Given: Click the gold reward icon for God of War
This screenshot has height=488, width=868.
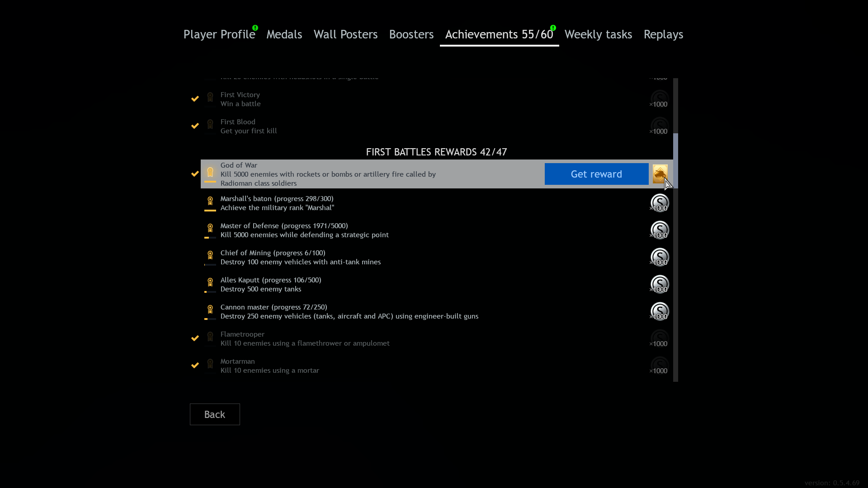Looking at the screenshot, I should 660,174.
